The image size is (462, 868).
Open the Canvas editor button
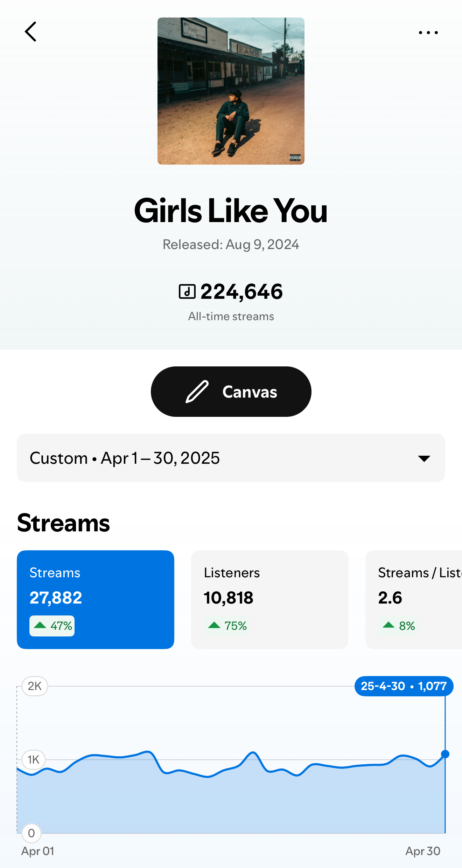click(x=231, y=392)
